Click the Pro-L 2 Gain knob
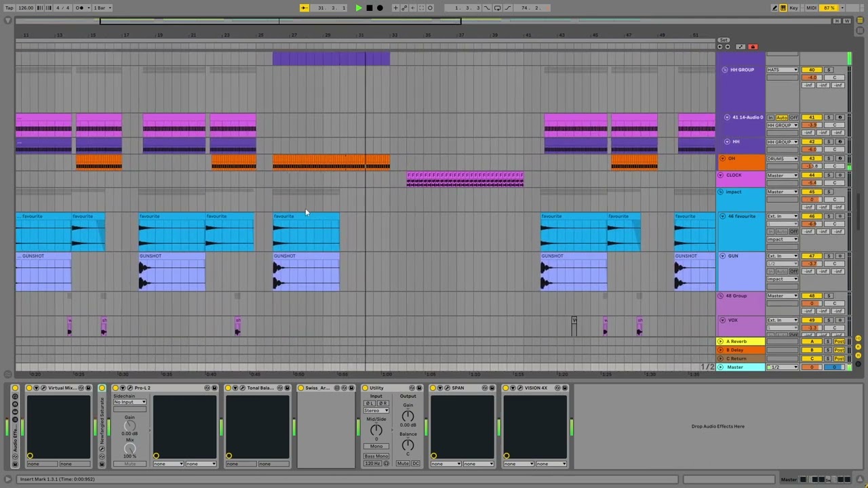The image size is (868, 488). 130,426
